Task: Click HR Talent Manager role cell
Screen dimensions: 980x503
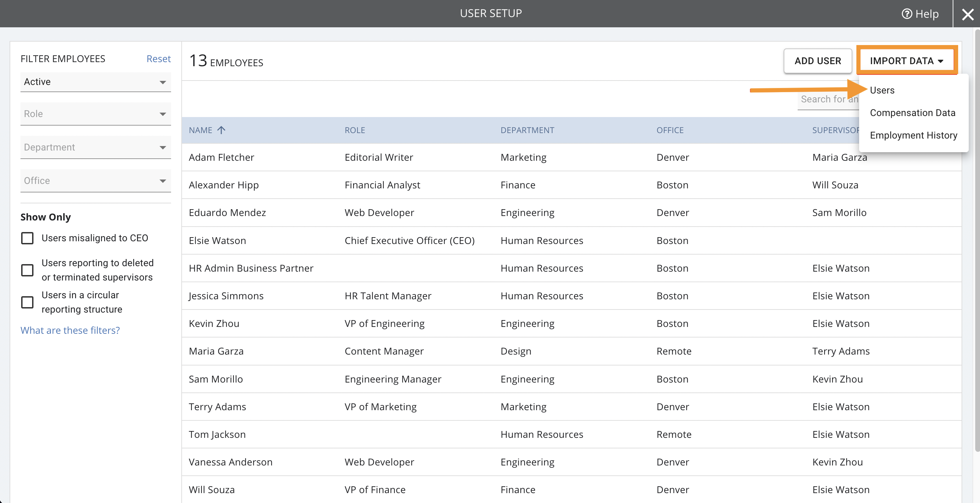Action: click(388, 296)
